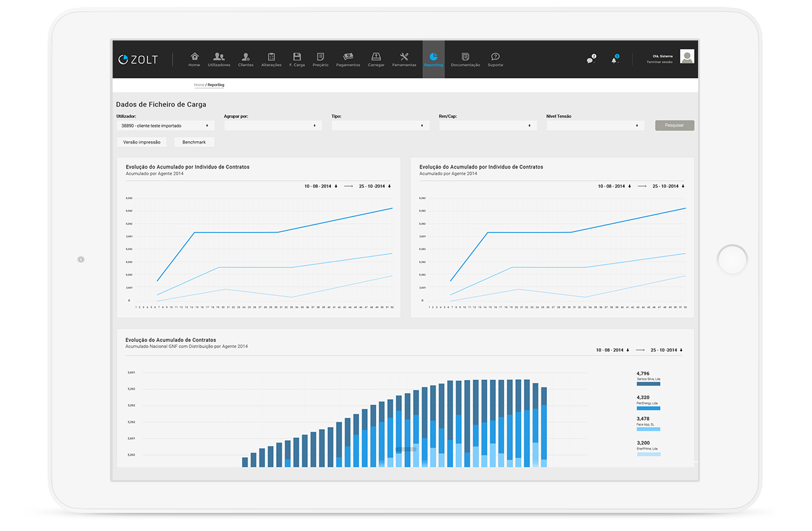Select the Reporting pie chart tab
812x531 pixels.
click(x=434, y=60)
